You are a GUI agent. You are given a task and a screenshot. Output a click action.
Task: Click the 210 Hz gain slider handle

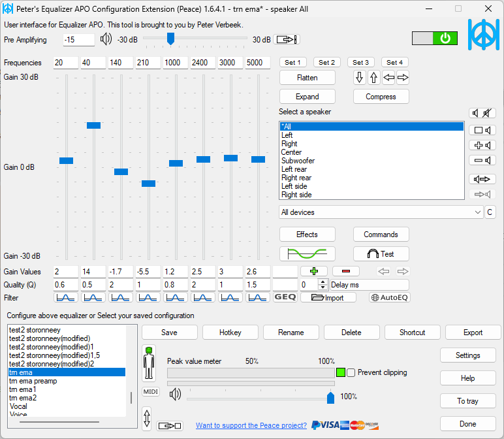coord(148,184)
